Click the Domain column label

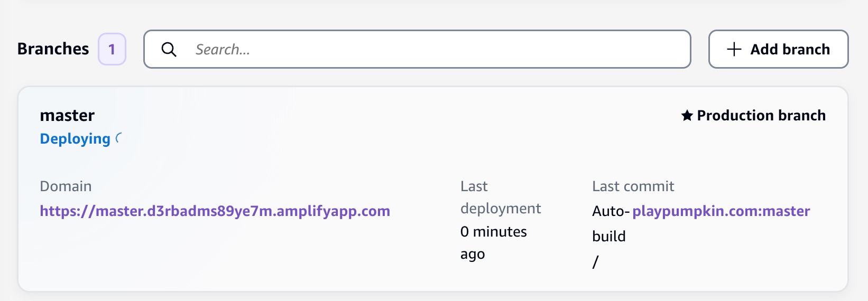pyautogui.click(x=66, y=186)
